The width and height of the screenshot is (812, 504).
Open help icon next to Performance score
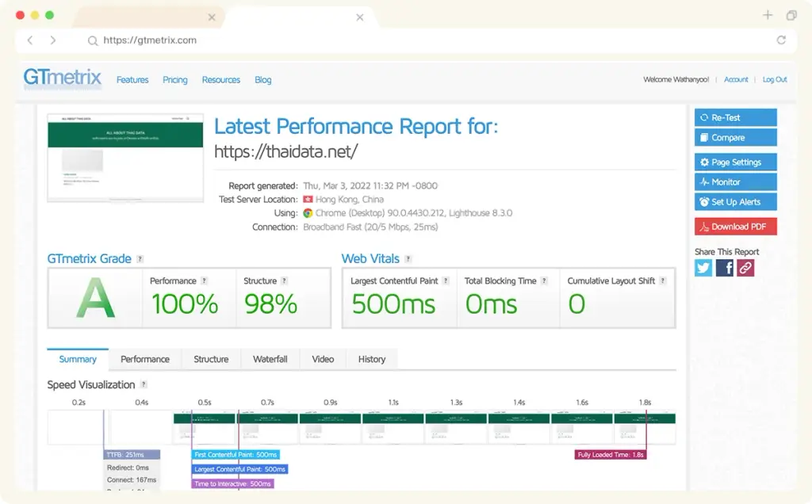[204, 281]
